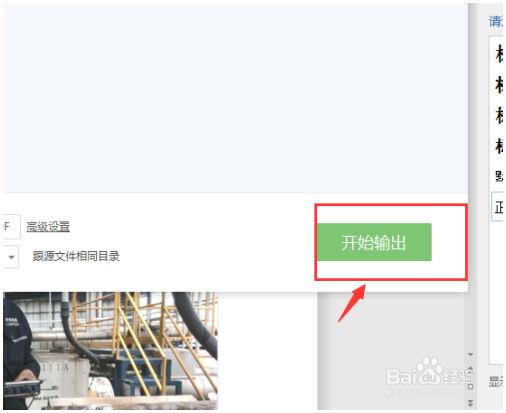Click the scrollbar's single down arrow
Viewport: 506px width, 413px height.
point(471,354)
